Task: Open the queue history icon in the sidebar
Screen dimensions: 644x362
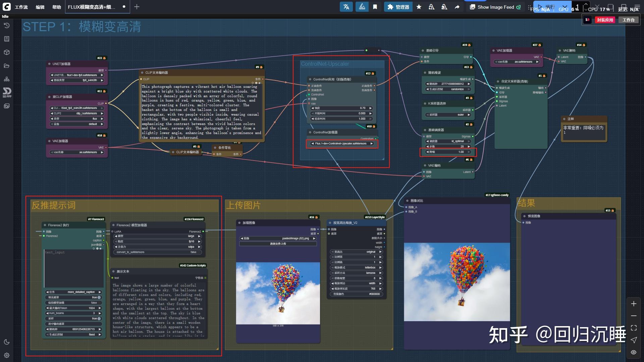Action: click(7, 25)
